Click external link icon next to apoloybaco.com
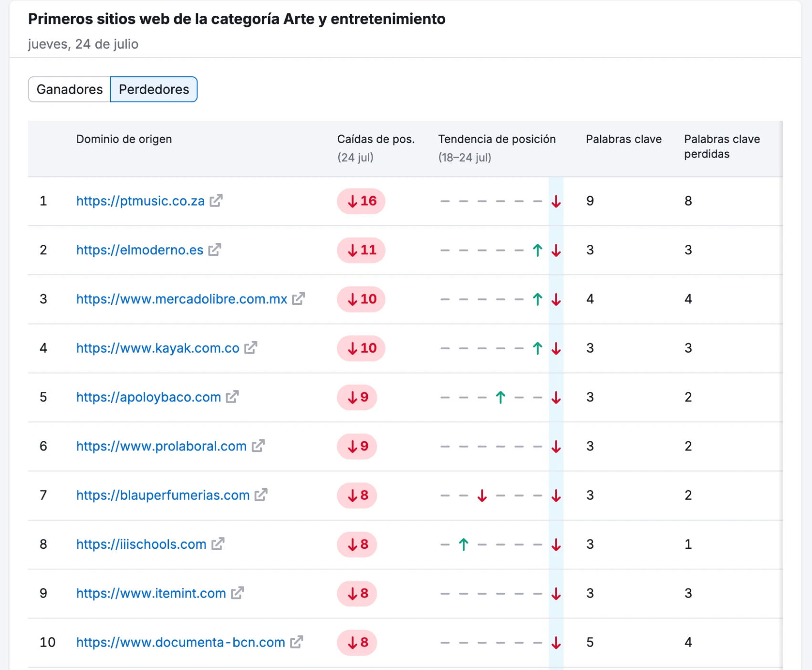Viewport: 812px width, 670px height. pyautogui.click(x=232, y=397)
